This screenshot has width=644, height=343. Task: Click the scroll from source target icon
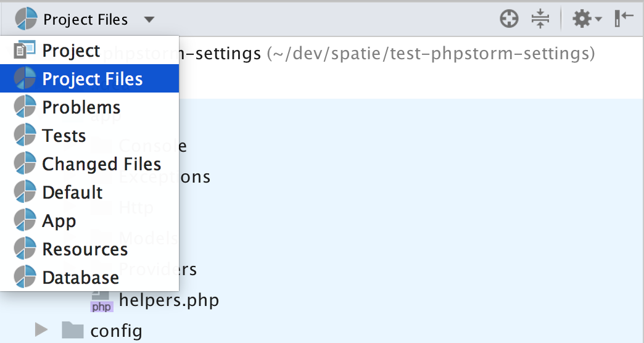pyautogui.click(x=509, y=19)
